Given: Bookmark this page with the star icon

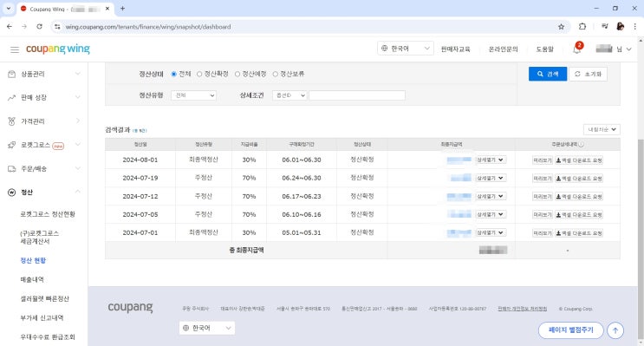Looking at the screenshot, I should click(x=561, y=27).
